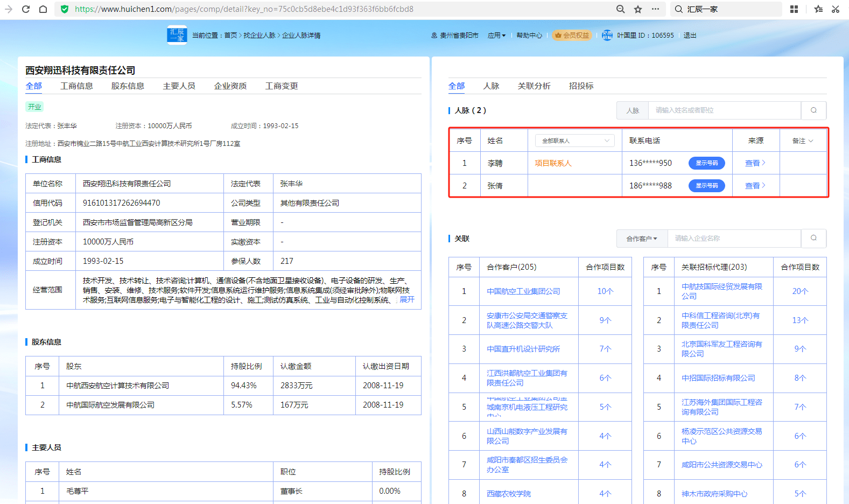Click the 关联 search magnifier button
This screenshot has height=504, width=849.
pyautogui.click(x=813, y=239)
